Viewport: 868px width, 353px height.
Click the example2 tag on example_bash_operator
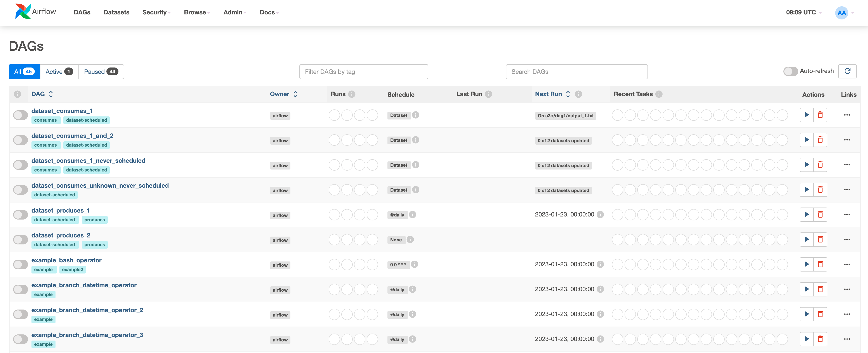[73, 270]
